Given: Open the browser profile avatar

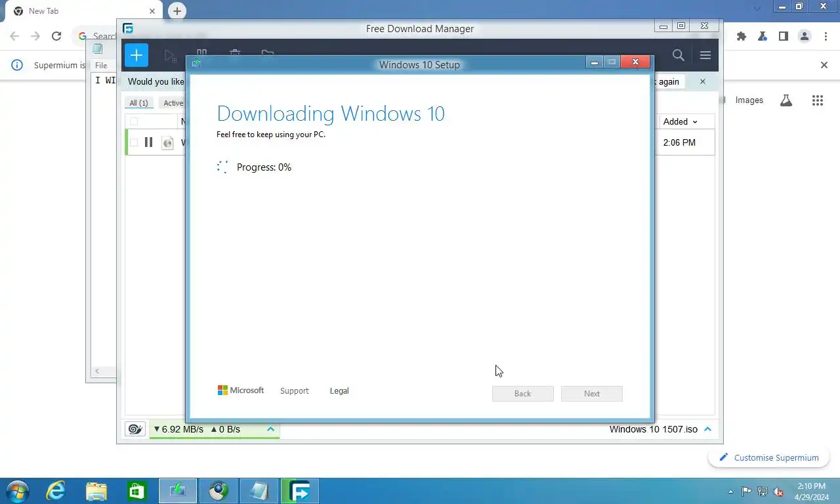Looking at the screenshot, I should 805,37.
